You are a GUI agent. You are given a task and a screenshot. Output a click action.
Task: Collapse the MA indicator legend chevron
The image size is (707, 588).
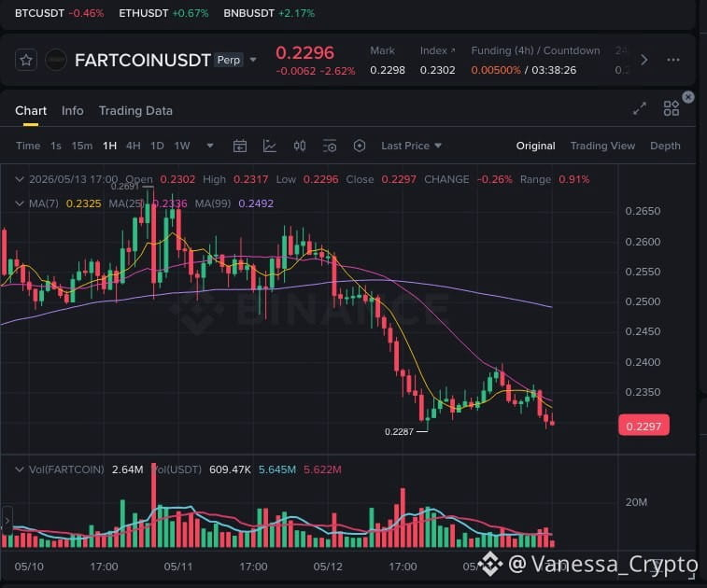[x=20, y=203]
